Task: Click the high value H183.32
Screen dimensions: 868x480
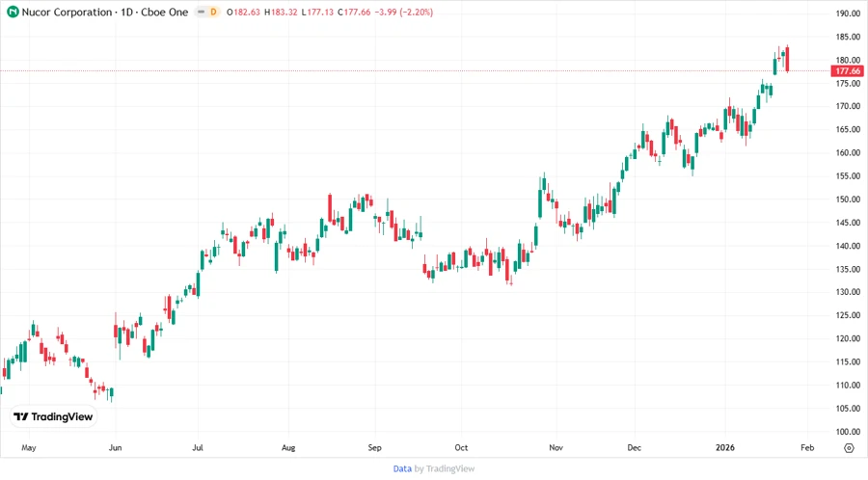Action: pos(281,13)
